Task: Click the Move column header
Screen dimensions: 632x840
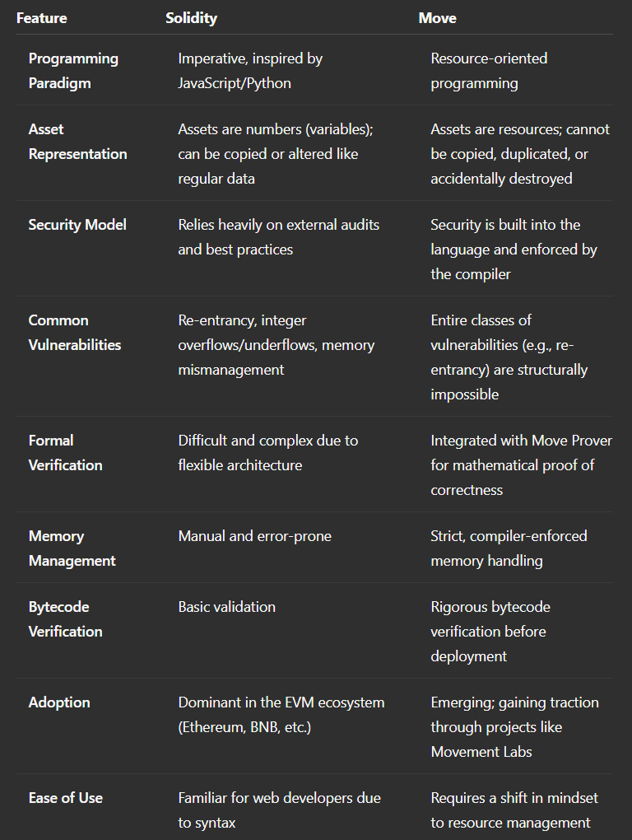Action: (437, 18)
